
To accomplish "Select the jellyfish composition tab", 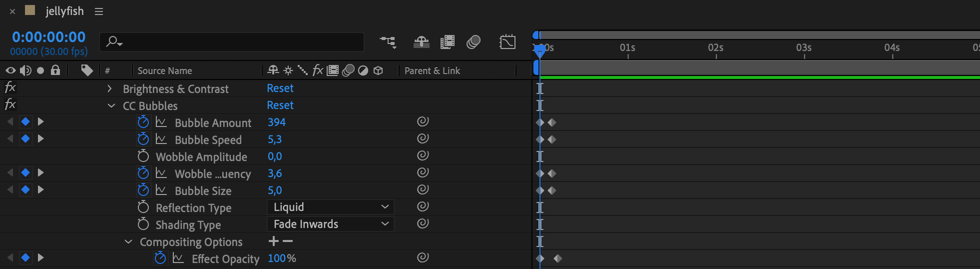I will pyautogui.click(x=64, y=11).
